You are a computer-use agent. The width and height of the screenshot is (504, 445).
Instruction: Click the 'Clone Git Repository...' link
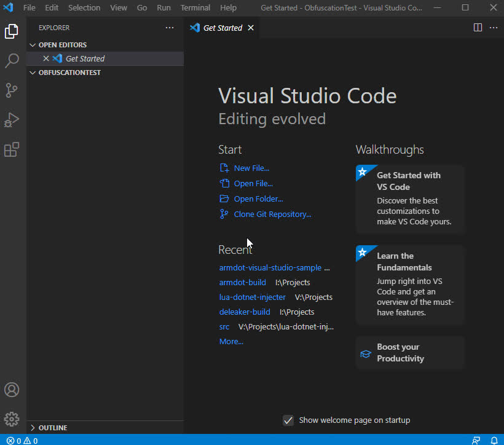point(272,214)
